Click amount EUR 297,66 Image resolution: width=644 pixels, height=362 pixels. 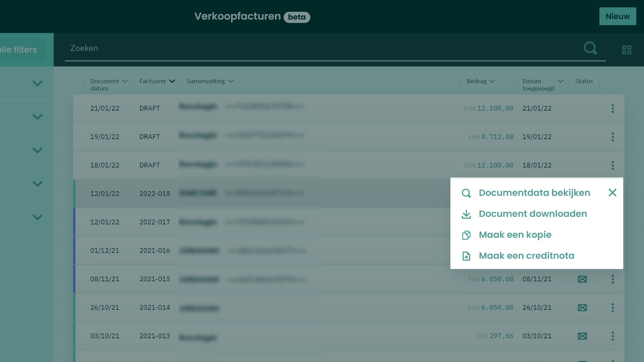pyautogui.click(x=495, y=336)
